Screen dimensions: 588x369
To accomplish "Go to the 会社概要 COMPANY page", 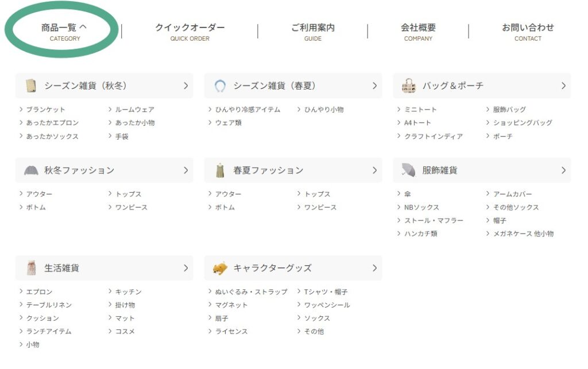I will pos(418,32).
